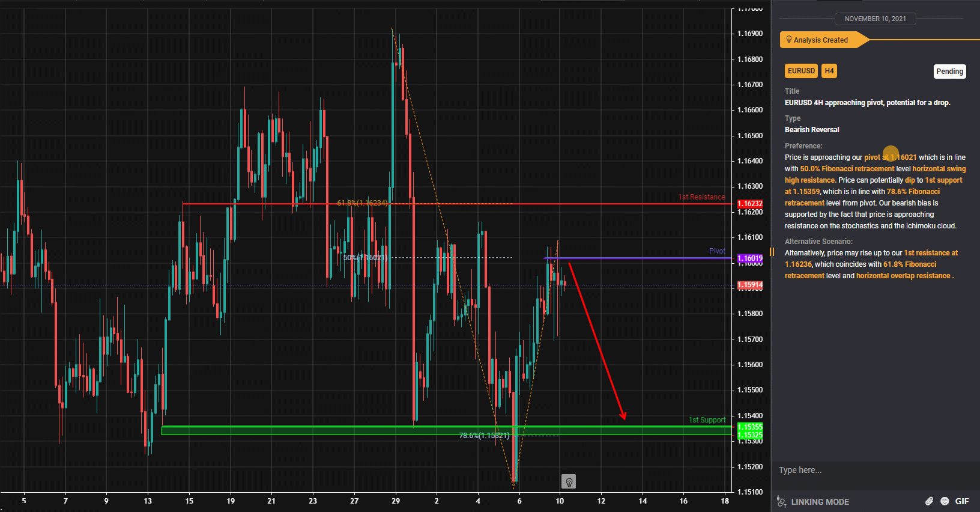
Task: Select the EURUSD symbol tag
Action: click(x=801, y=71)
